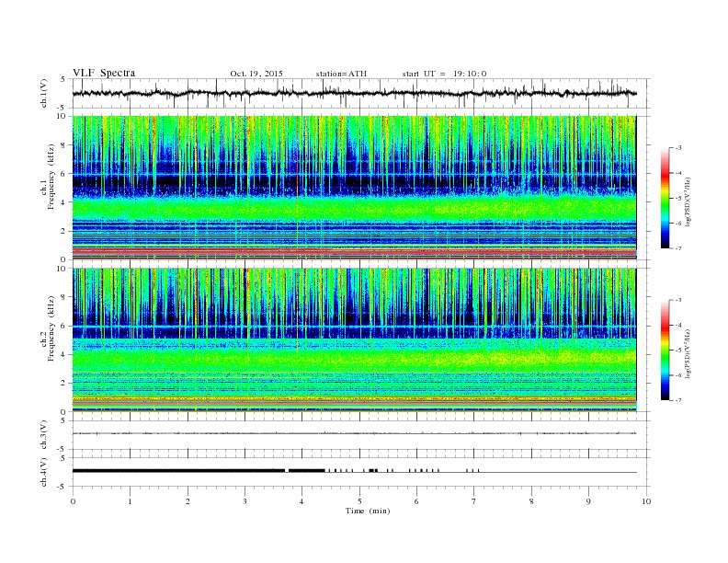Select the "ch.4(V)" axis label
728x563 pixels.
pos(44,472)
